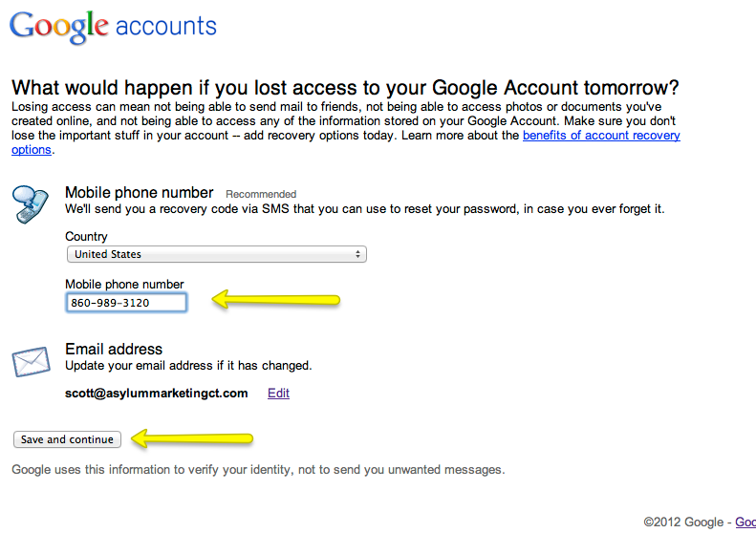This screenshot has height=533, width=756.
Task: Focus the mobile phone number field
Action: [126, 303]
